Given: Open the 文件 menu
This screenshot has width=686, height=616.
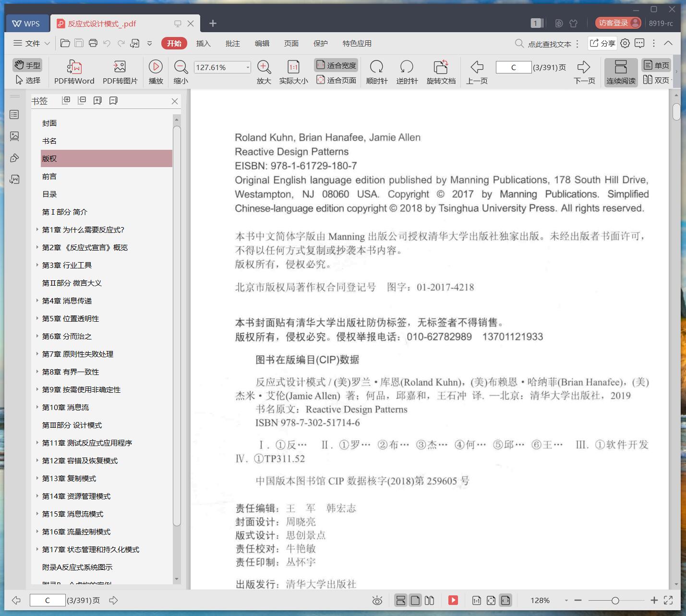Looking at the screenshot, I should (x=32, y=43).
